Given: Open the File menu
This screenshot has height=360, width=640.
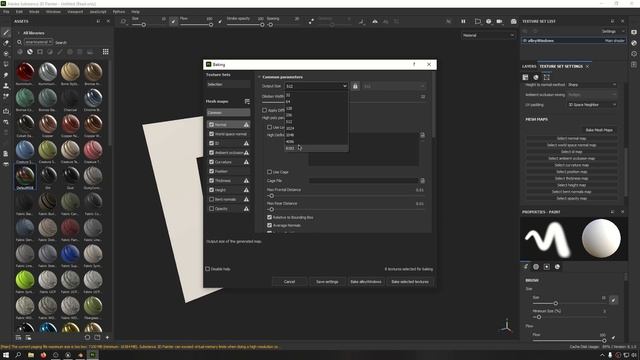Looking at the screenshot, I should pos(6,12).
